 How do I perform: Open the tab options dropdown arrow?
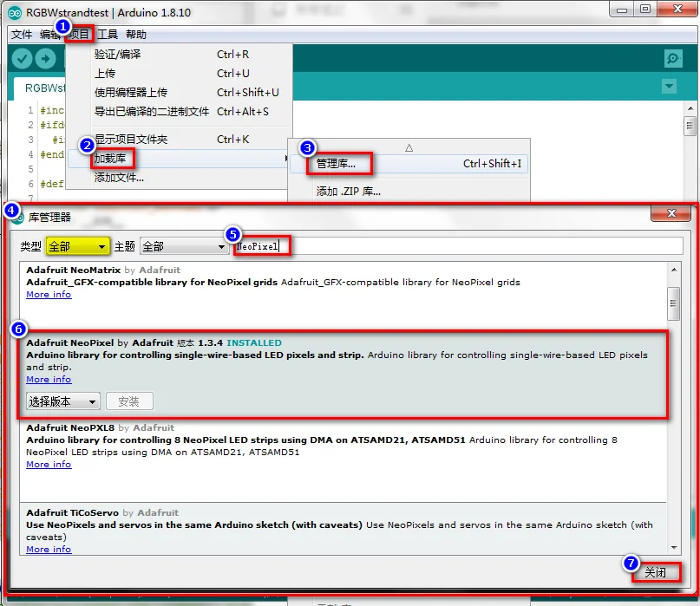[669, 86]
